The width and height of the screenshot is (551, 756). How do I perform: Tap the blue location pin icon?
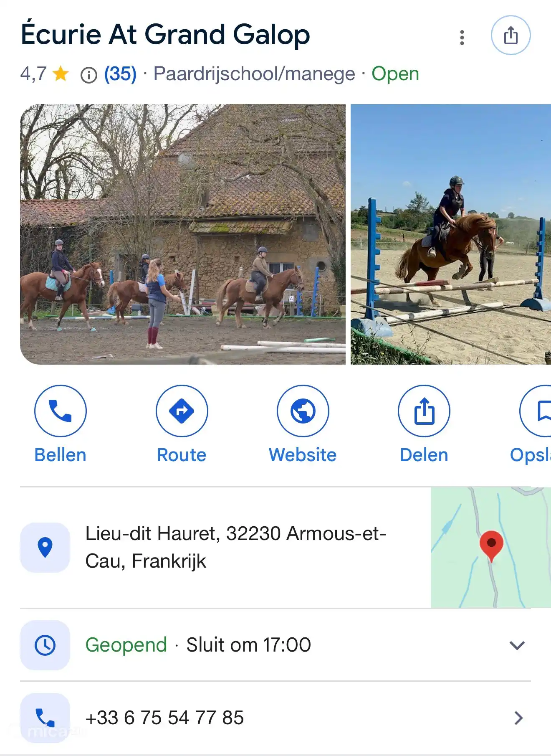[x=45, y=547]
